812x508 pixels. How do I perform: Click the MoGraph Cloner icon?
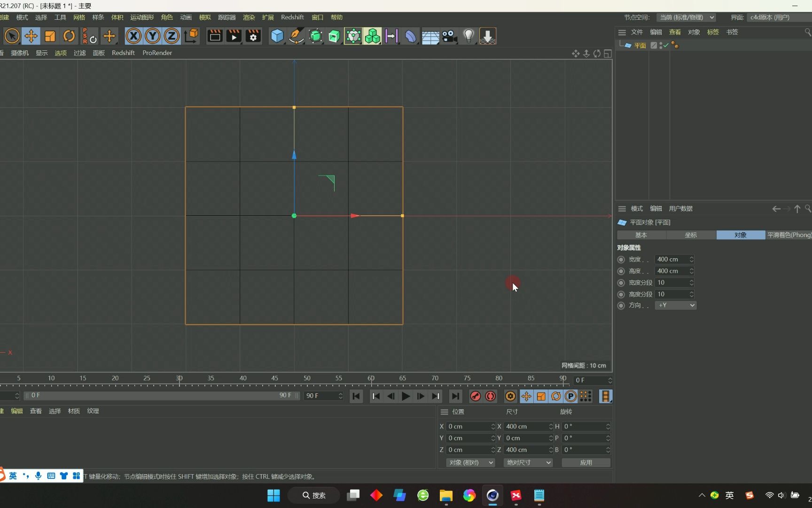tap(372, 36)
